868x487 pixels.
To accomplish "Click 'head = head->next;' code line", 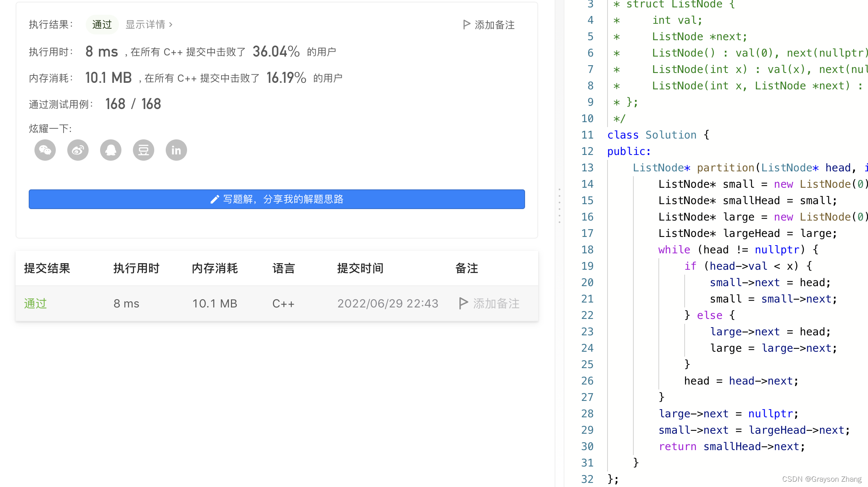I will tap(742, 381).
